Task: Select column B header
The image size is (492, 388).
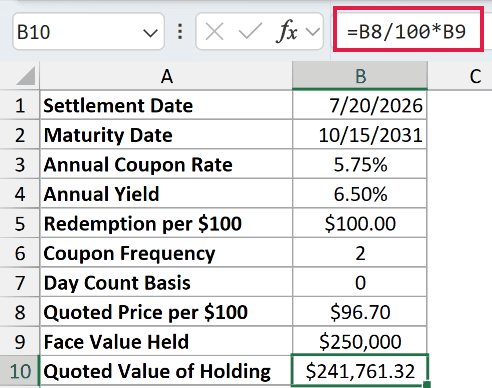Action: [360, 76]
